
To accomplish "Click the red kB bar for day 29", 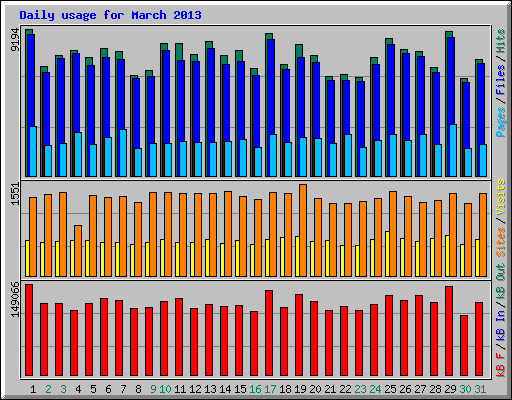I will tap(449, 331).
